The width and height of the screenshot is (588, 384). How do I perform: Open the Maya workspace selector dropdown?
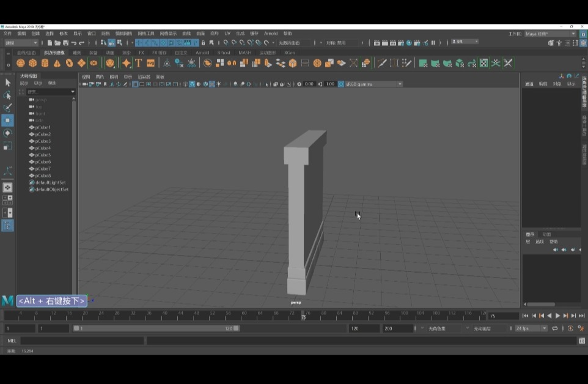pyautogui.click(x=550, y=34)
